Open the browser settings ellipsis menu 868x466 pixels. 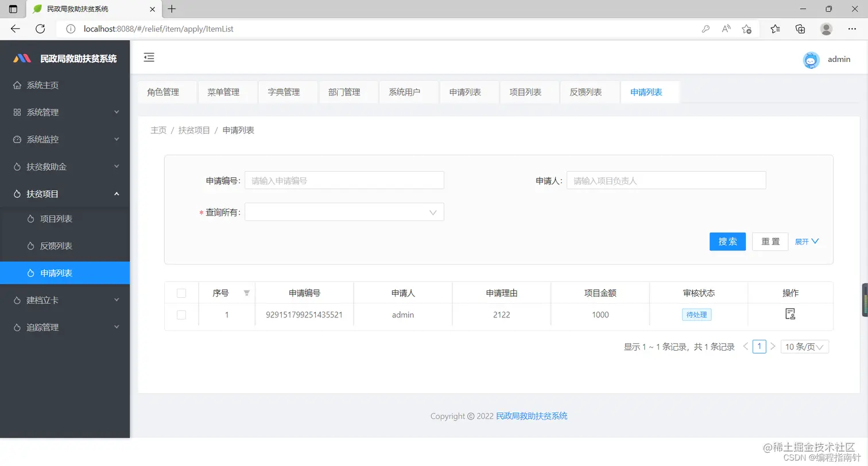pyautogui.click(x=852, y=29)
